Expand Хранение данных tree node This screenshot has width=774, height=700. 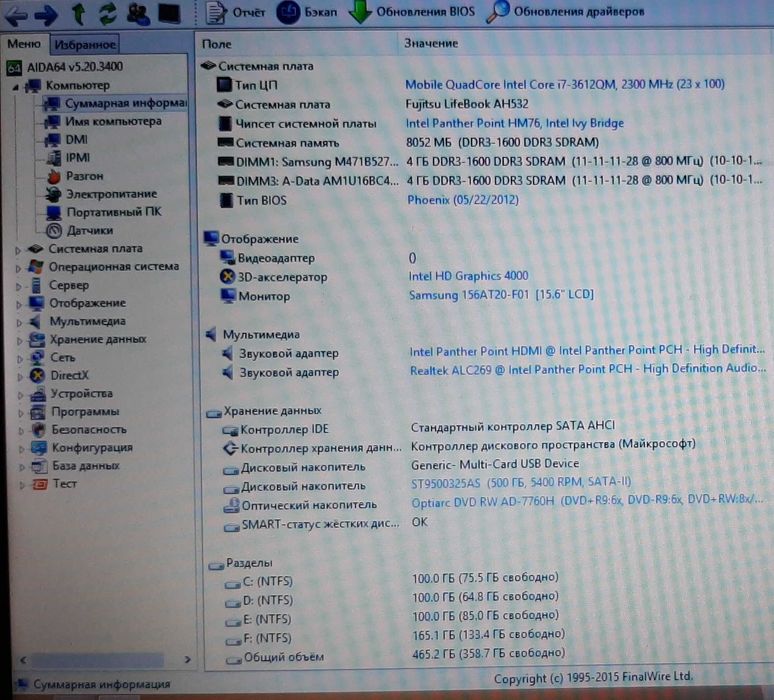(20, 341)
